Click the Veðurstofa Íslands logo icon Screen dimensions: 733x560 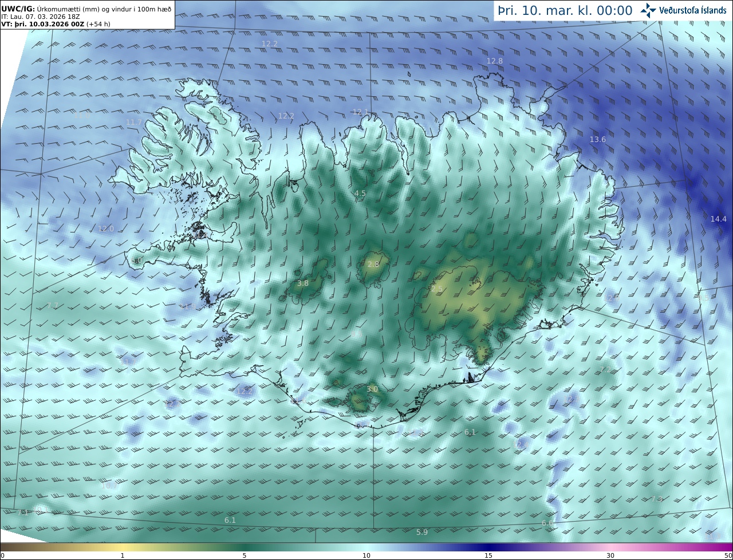click(648, 10)
